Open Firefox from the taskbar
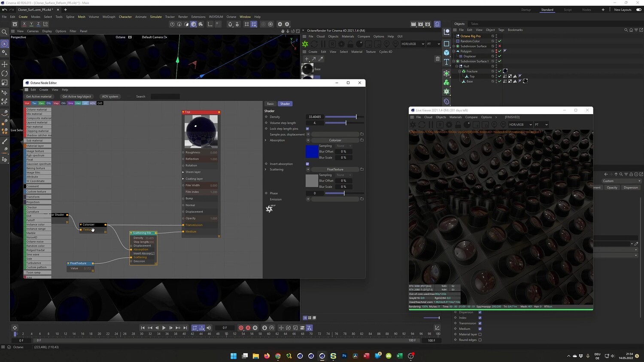This screenshot has height=362, width=644. tap(267, 356)
